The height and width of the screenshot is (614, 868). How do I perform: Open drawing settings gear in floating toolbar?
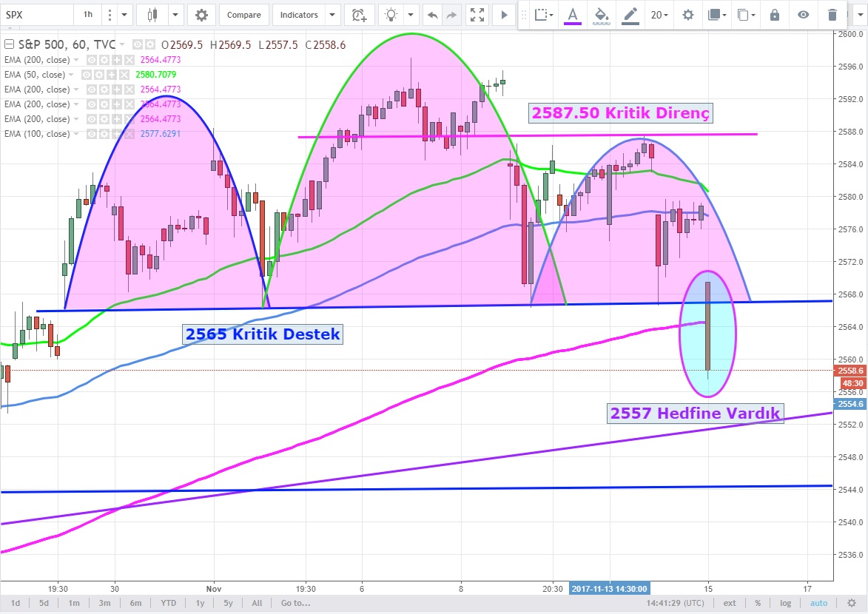point(688,15)
